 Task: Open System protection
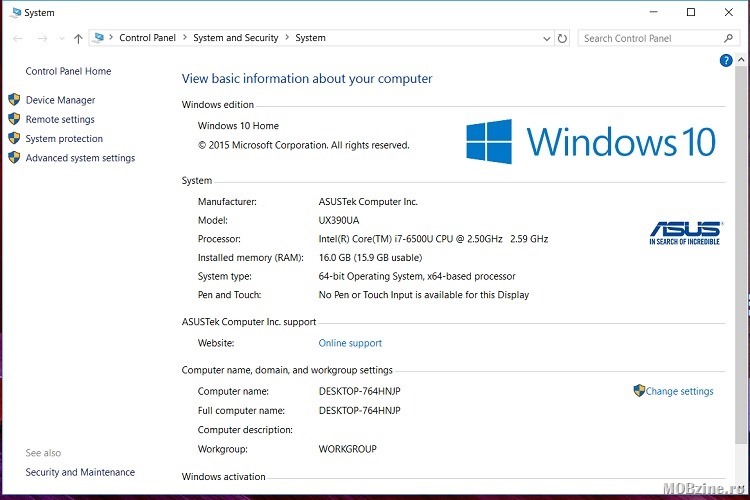click(64, 139)
